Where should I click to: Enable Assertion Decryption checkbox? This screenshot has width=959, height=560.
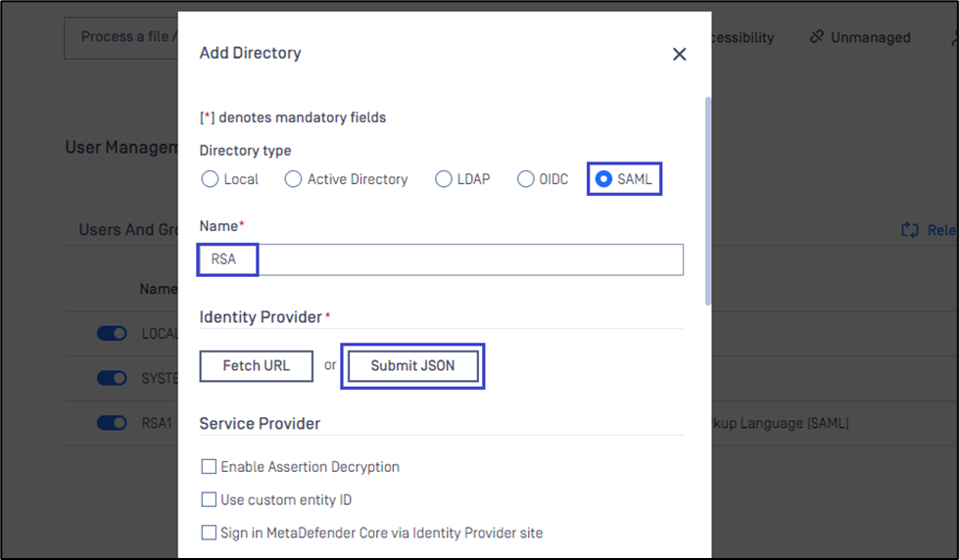coord(209,467)
